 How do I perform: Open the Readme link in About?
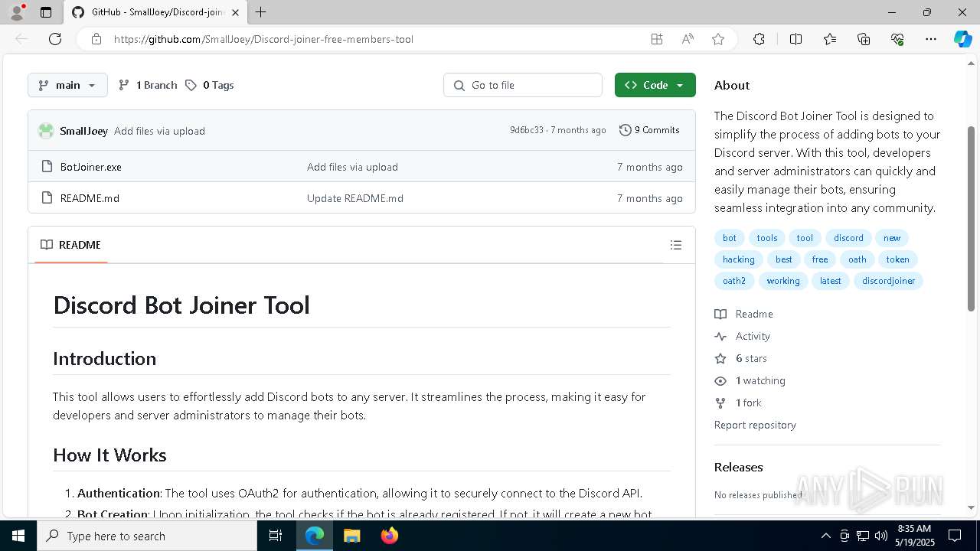(x=744, y=314)
